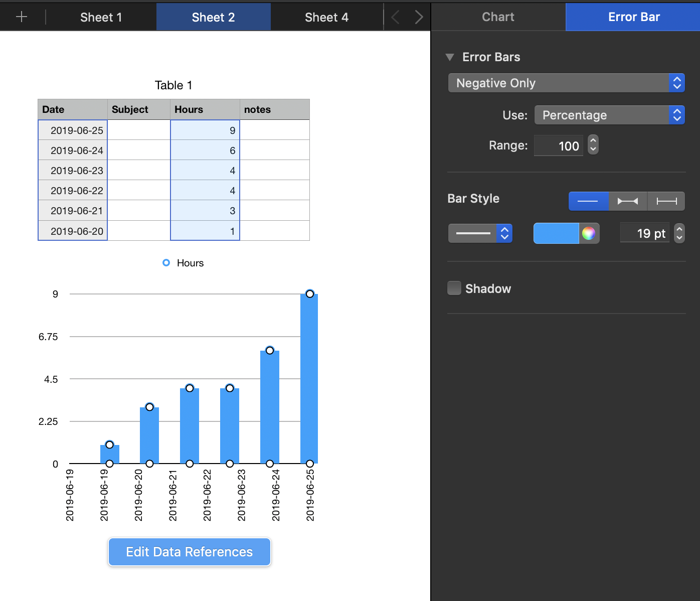Screen dimensions: 700x601
Task: Click the 19 pt line width stepper
Action: pos(679,233)
